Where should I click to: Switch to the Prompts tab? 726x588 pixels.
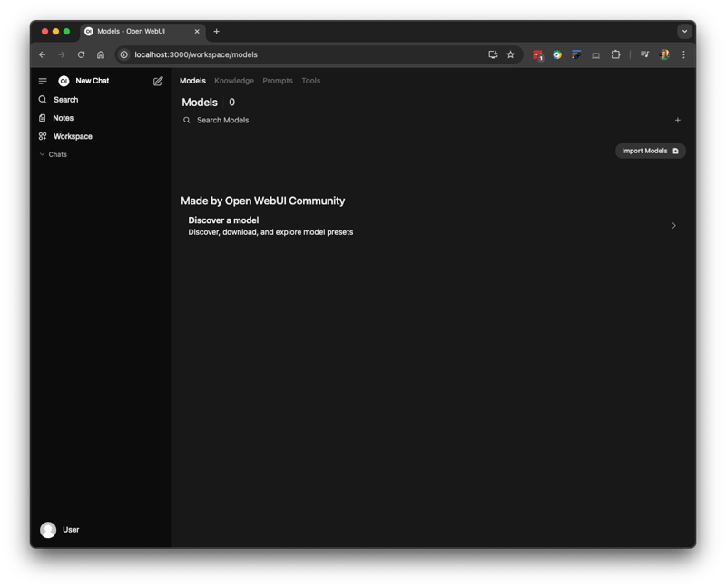coord(278,81)
